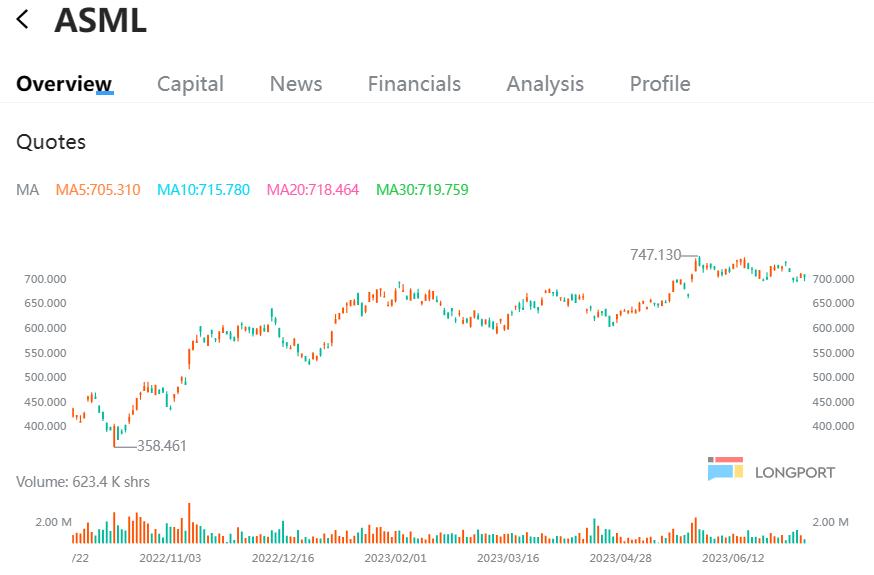Click the MA indicator label
This screenshot has width=874, height=575.
[x=27, y=190]
